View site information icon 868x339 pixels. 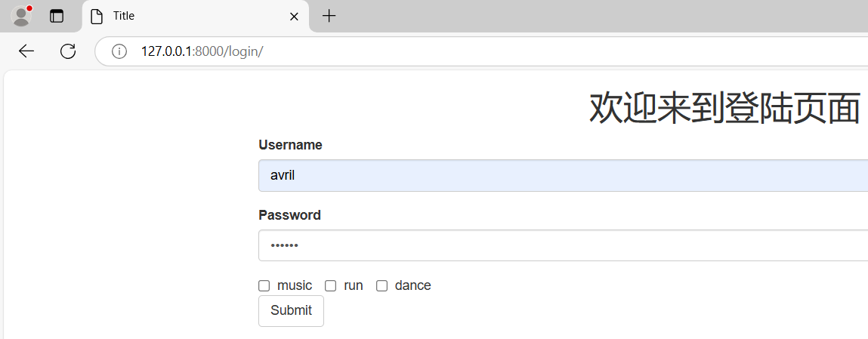coord(119,51)
